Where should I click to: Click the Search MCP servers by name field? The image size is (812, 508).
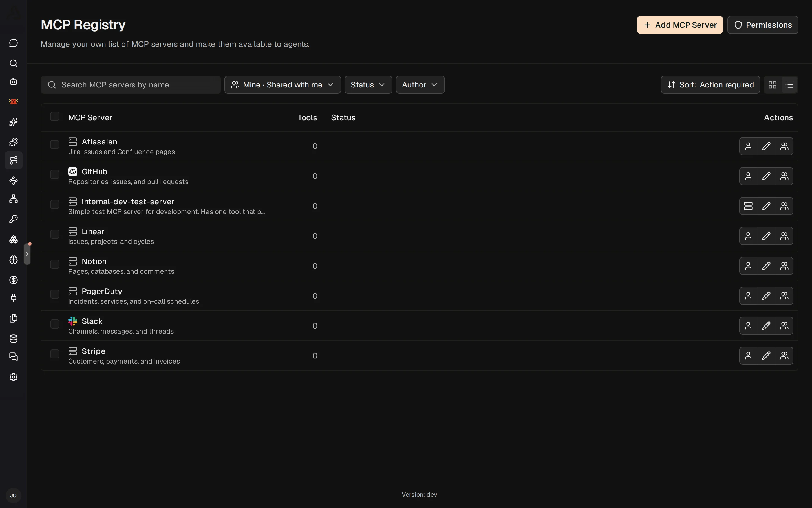(131, 85)
